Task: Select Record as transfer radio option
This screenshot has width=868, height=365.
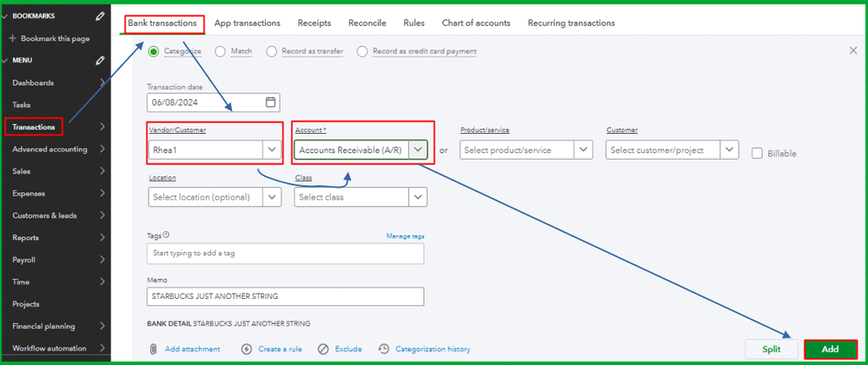Action: click(271, 51)
